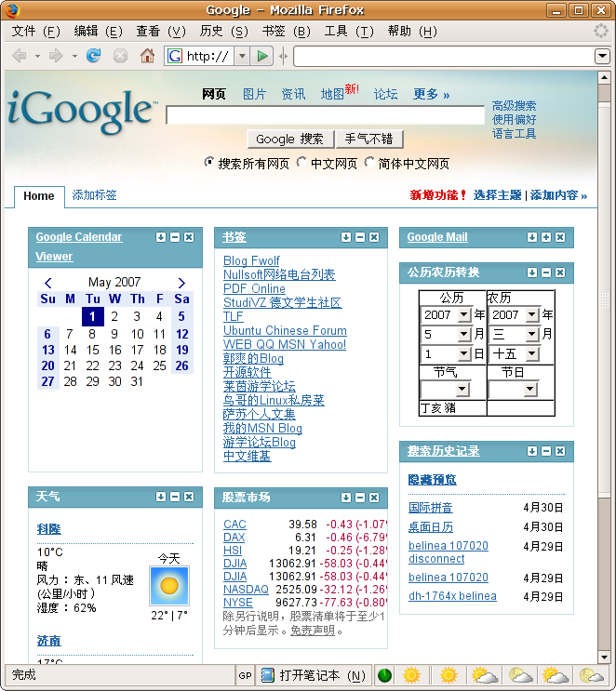Open the 公历 day 1 dropdown
Screen dimensions: 616x691
point(463,354)
